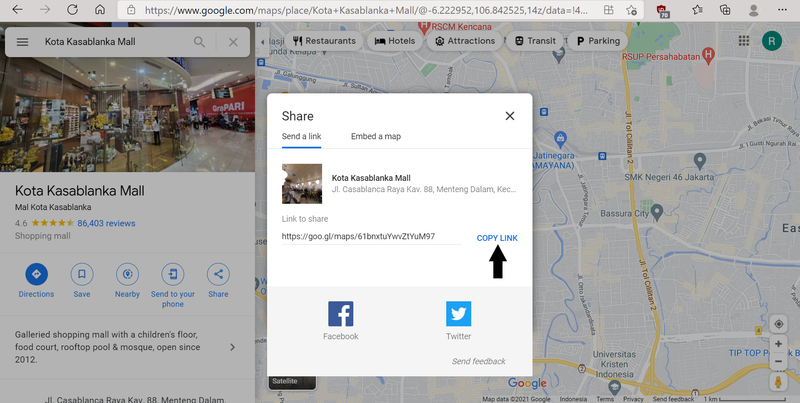Open browser settings ellipsis menu

[x=782, y=10]
